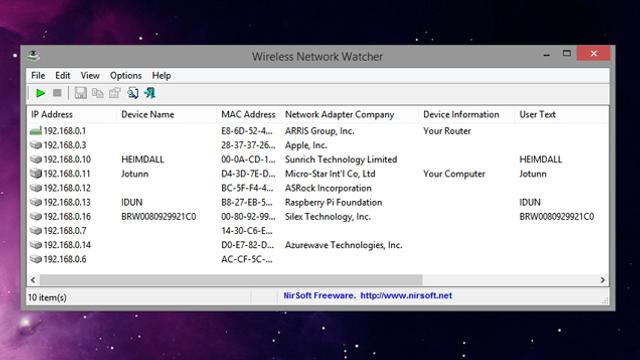Click the ASRock Incorporation cell

328,188
